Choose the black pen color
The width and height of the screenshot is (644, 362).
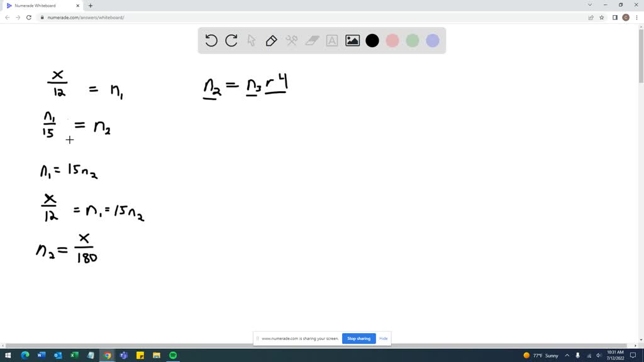372,41
